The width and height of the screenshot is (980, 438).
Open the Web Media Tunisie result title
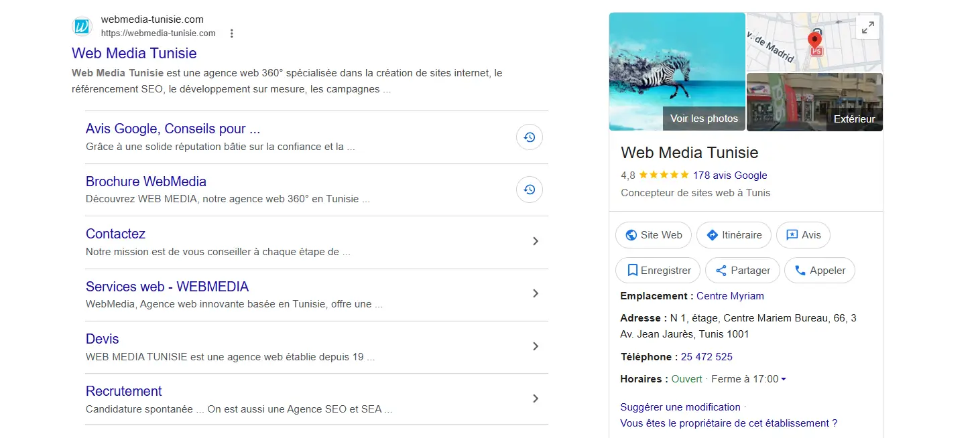click(134, 53)
